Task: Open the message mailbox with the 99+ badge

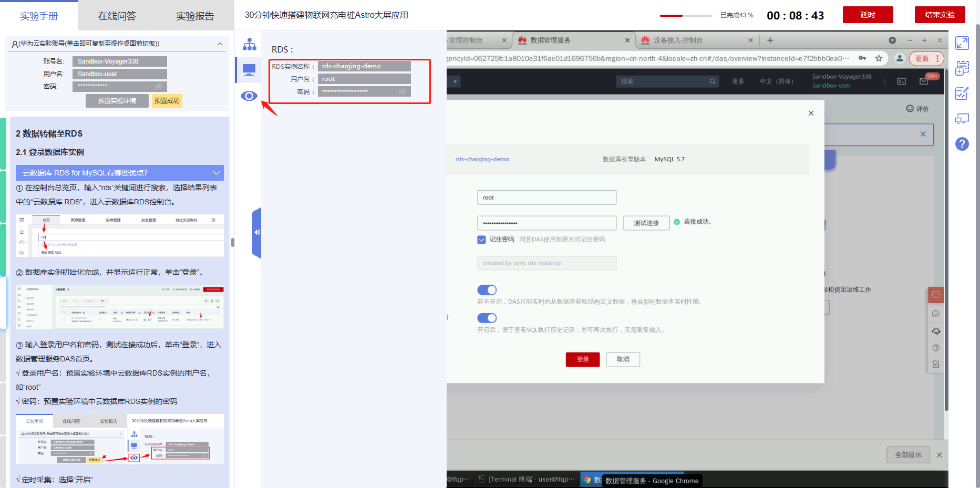Action: pyautogui.click(x=924, y=81)
